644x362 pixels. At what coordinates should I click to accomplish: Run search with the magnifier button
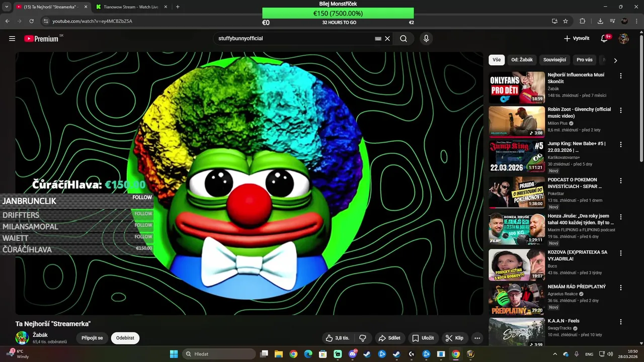tap(404, 39)
